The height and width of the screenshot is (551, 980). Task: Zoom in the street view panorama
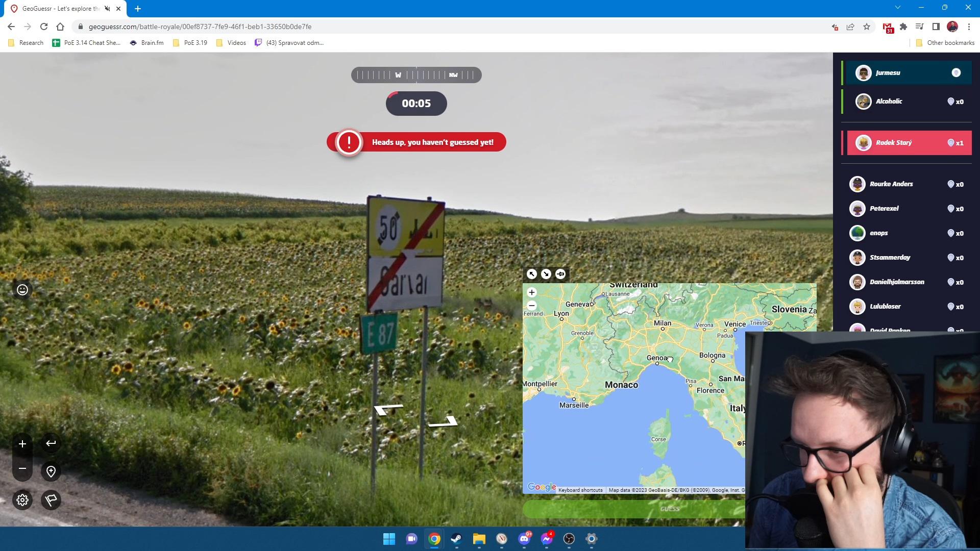click(22, 444)
